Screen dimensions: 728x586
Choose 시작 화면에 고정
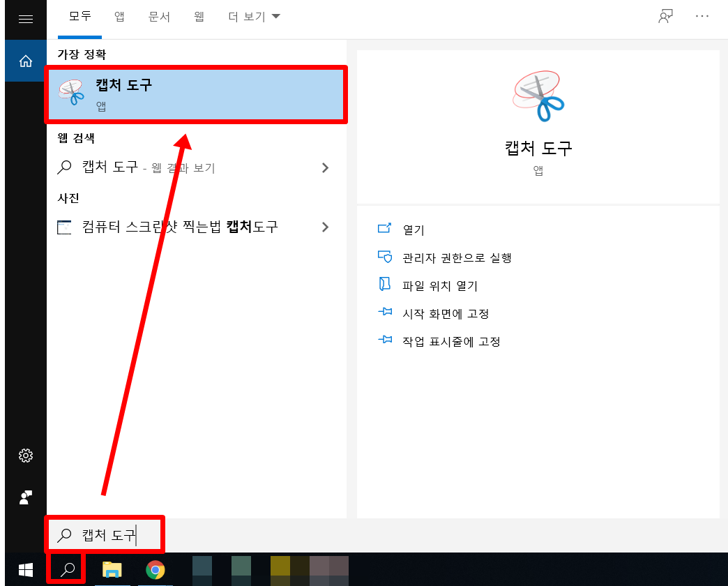coord(446,313)
